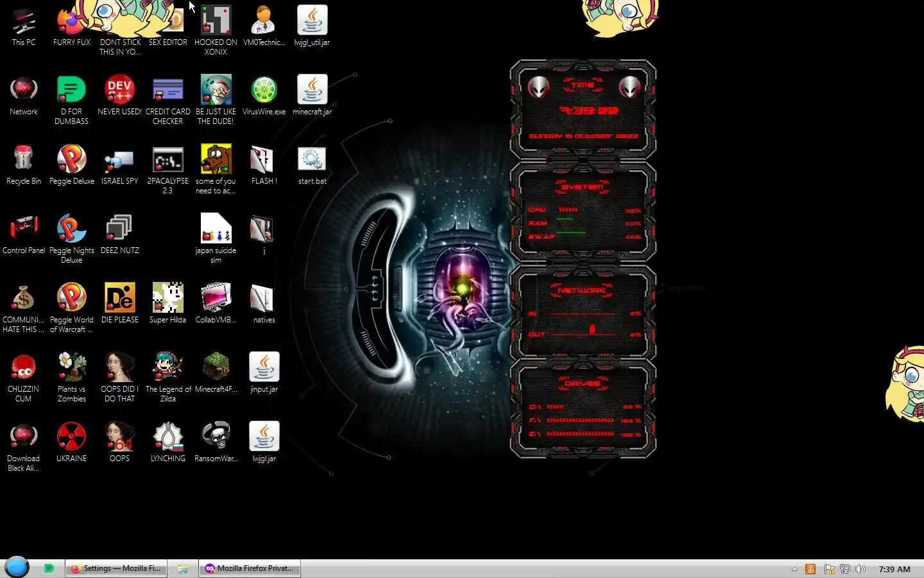The image size is (924, 578).
Task: Select the VirusWire.exe lime icon
Action: [264, 96]
